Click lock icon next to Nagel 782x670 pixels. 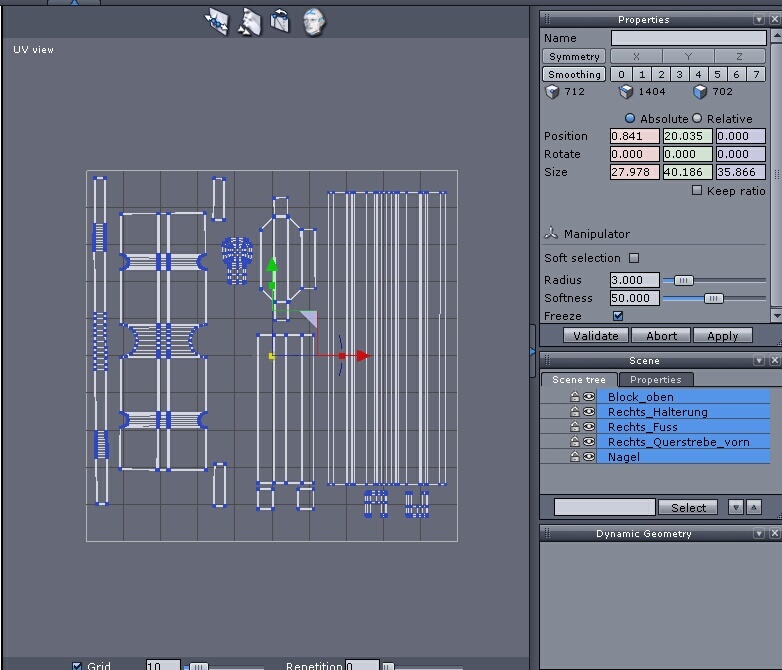575,457
